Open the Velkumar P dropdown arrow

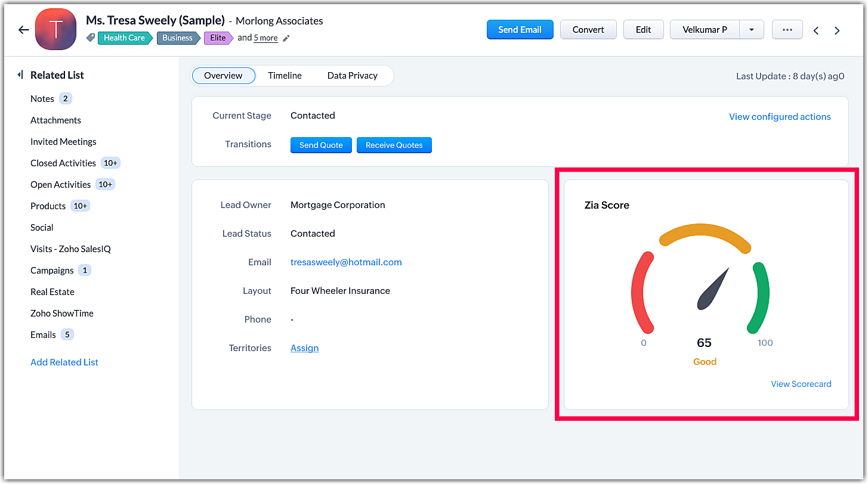[x=752, y=30]
